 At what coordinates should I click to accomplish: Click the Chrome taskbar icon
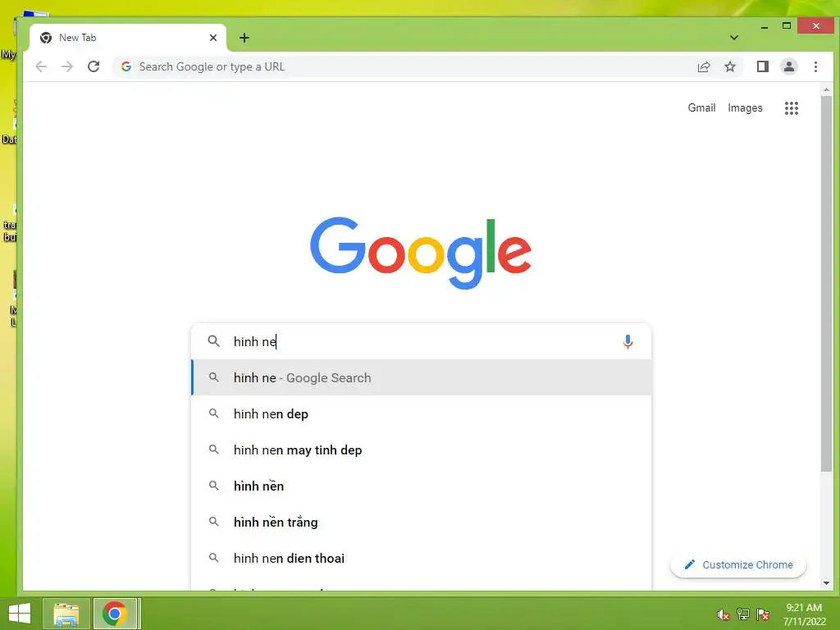(x=115, y=614)
